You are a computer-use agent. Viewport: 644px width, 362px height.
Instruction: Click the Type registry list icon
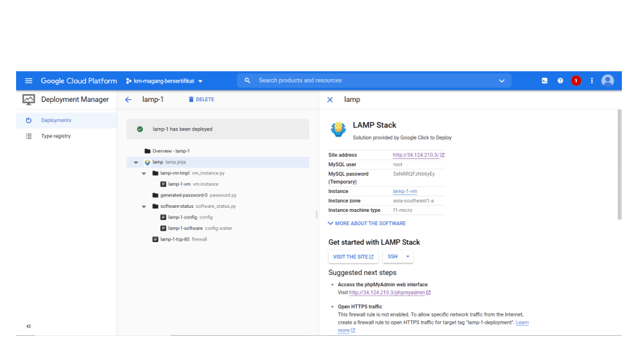coord(29,136)
